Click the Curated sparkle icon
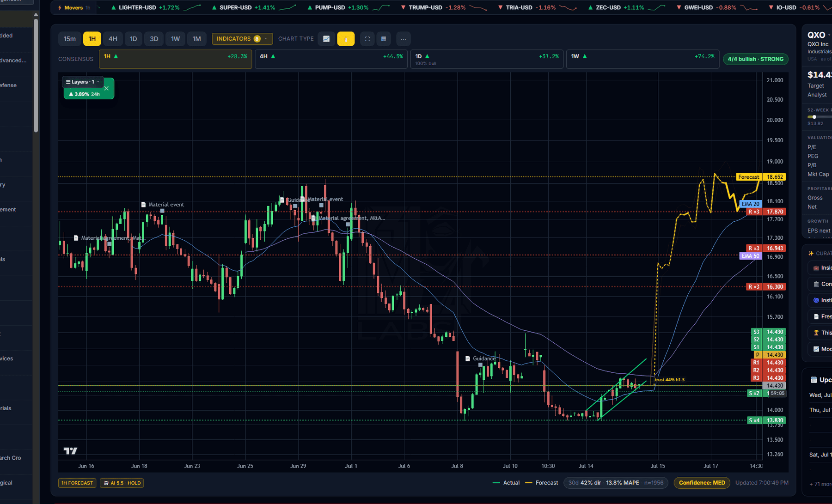Viewport: 832px width, 504px height. [811, 253]
